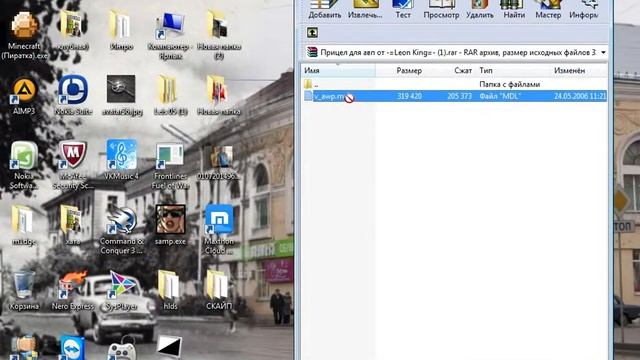The width and height of the screenshot is (640, 360).
Task: Sort files by the Имя column header
Action: [338, 70]
